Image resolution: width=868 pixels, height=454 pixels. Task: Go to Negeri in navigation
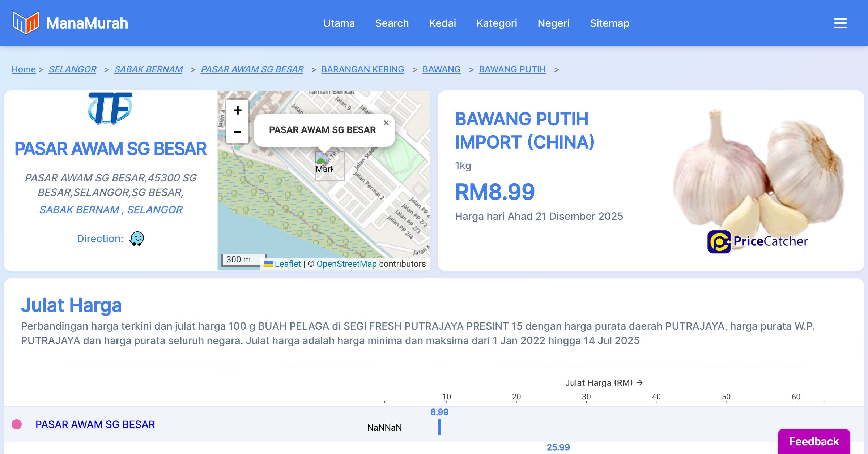click(553, 23)
